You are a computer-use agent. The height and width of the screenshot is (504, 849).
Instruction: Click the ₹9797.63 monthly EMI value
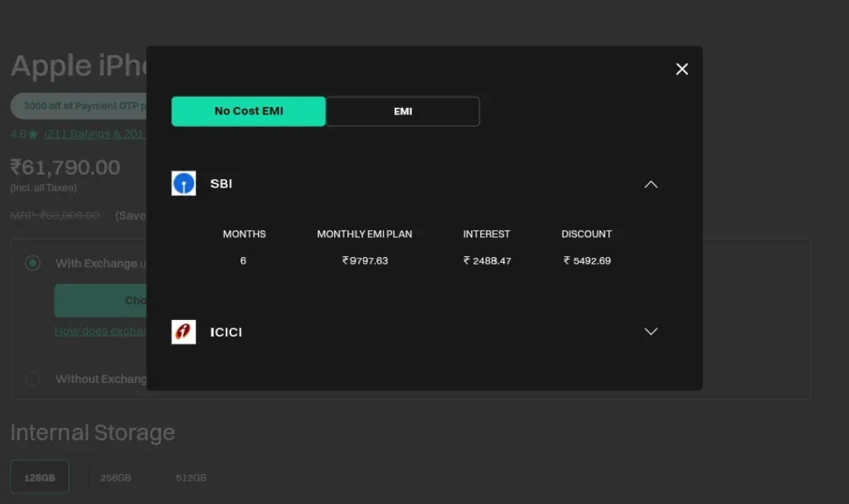coord(365,260)
